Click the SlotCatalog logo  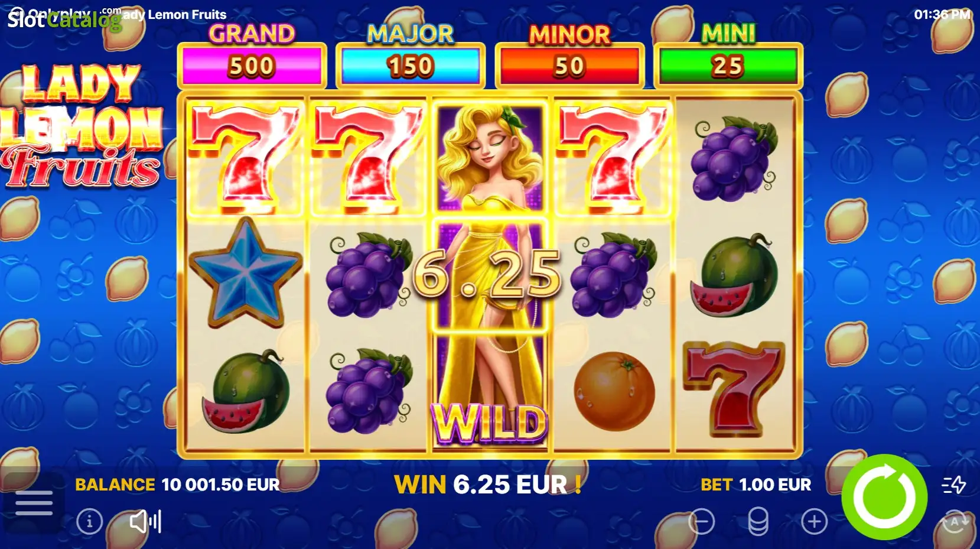click(x=64, y=20)
